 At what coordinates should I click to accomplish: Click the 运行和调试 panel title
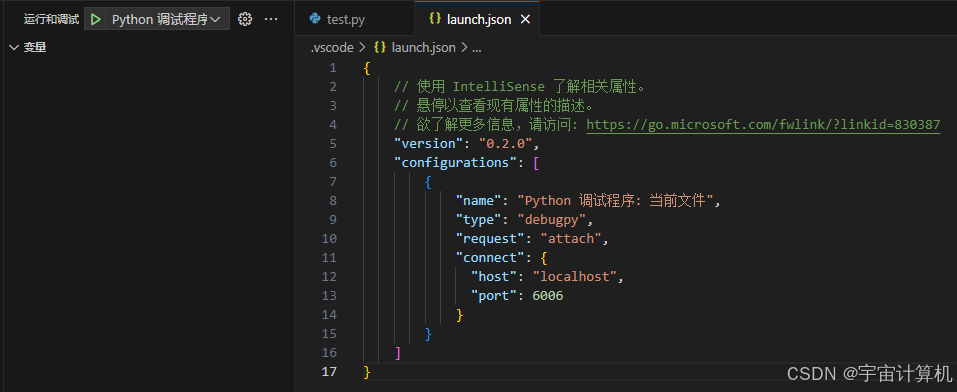tap(51, 20)
